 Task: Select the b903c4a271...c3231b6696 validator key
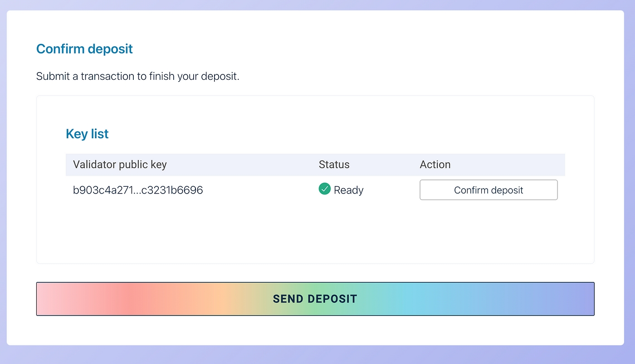coord(138,190)
